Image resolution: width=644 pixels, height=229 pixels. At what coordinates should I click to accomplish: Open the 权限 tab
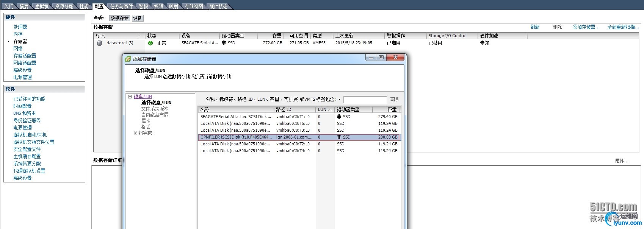pyautogui.click(x=158, y=6)
